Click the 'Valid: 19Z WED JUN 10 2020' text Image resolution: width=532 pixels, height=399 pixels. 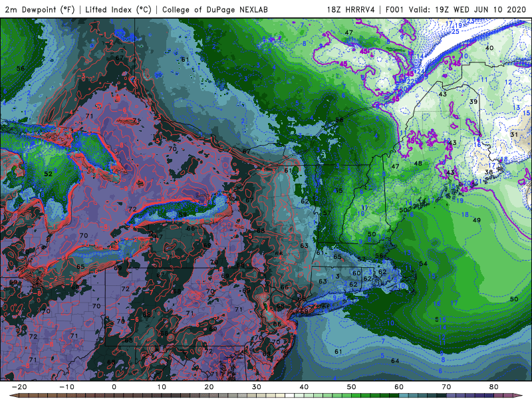(x=468, y=9)
